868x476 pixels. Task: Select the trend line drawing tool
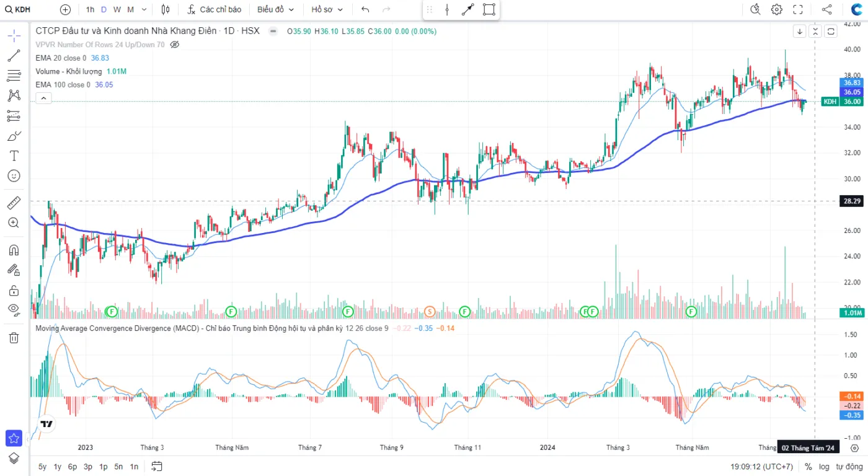pyautogui.click(x=14, y=56)
